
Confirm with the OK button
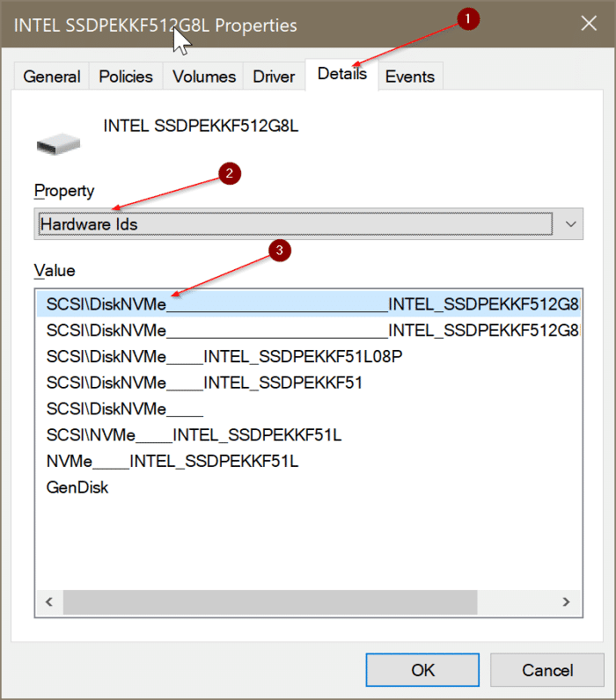point(422,670)
